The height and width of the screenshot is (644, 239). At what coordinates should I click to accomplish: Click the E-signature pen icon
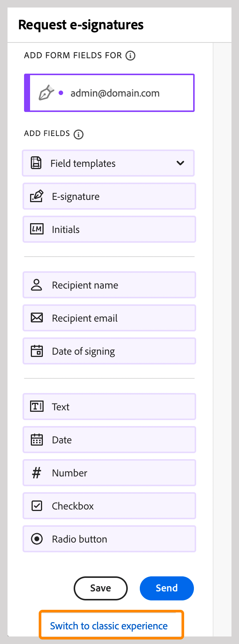36,196
